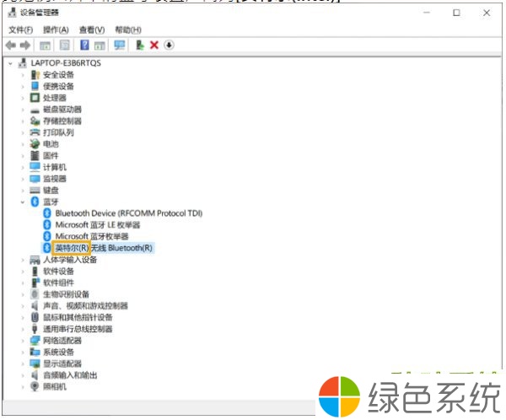The image size is (506, 420).
Task: Select 照相机 category
Action: point(55,387)
